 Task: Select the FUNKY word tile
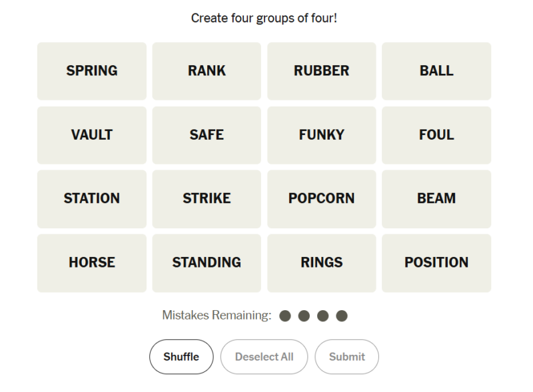[322, 135]
